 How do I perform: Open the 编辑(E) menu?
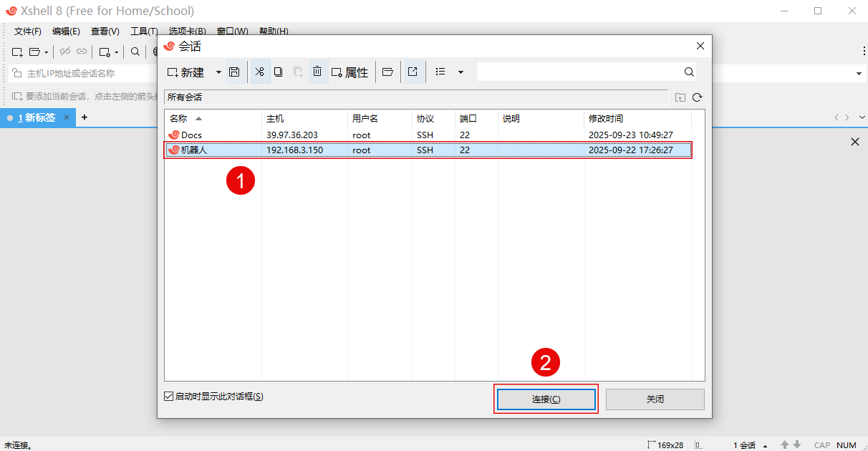click(66, 31)
